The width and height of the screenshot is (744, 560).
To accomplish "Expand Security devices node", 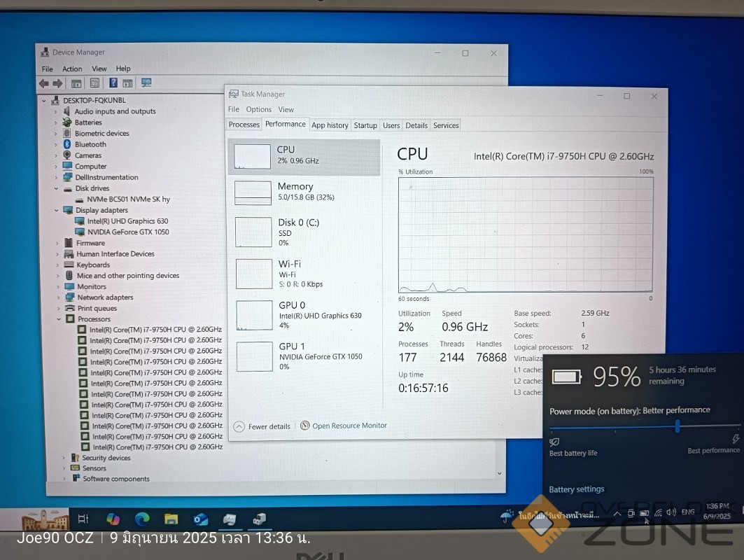I will 64,458.
